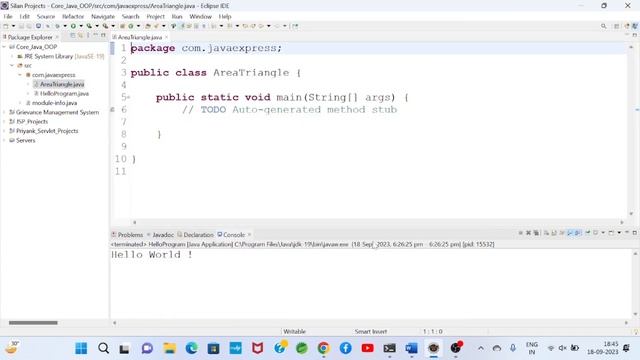Open the New file dropdown arrow
This screenshot has width=640, height=360.
pyautogui.click(x=13, y=26)
